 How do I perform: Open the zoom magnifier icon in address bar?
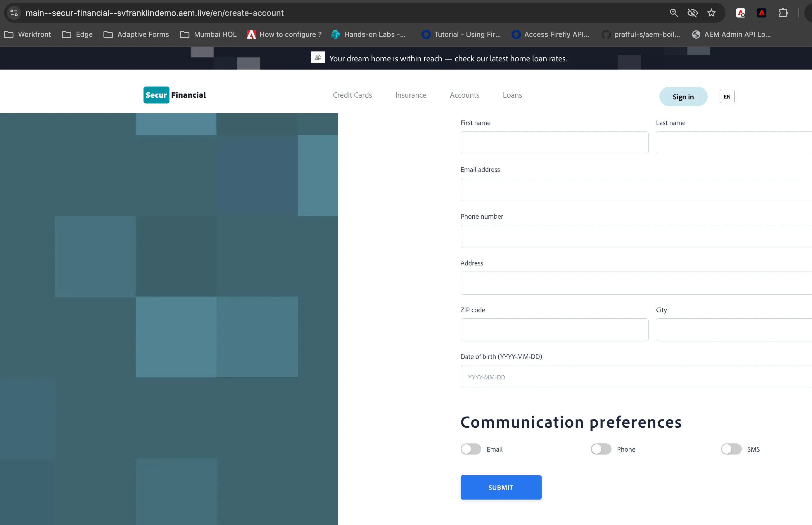[x=674, y=13]
